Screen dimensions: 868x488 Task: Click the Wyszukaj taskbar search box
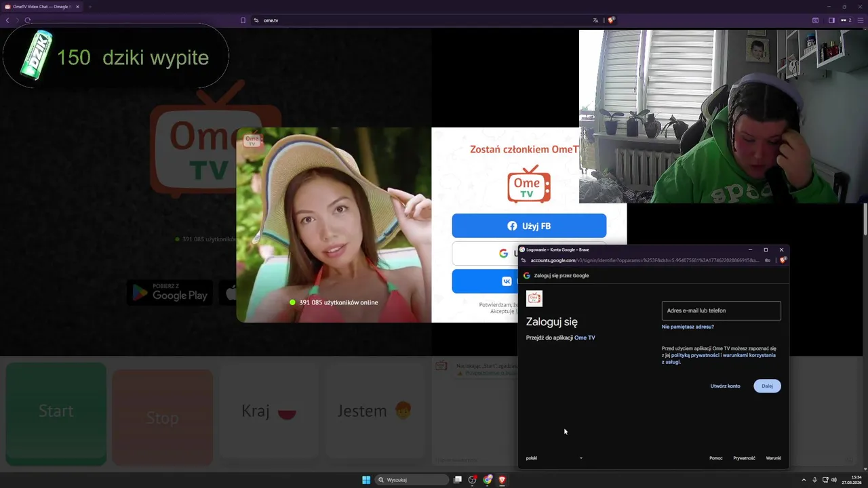(x=412, y=480)
